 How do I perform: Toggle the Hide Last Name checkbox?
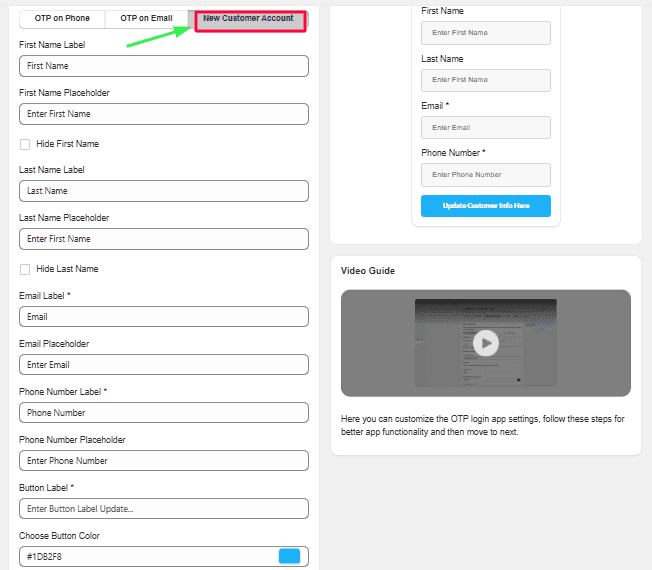(25, 269)
